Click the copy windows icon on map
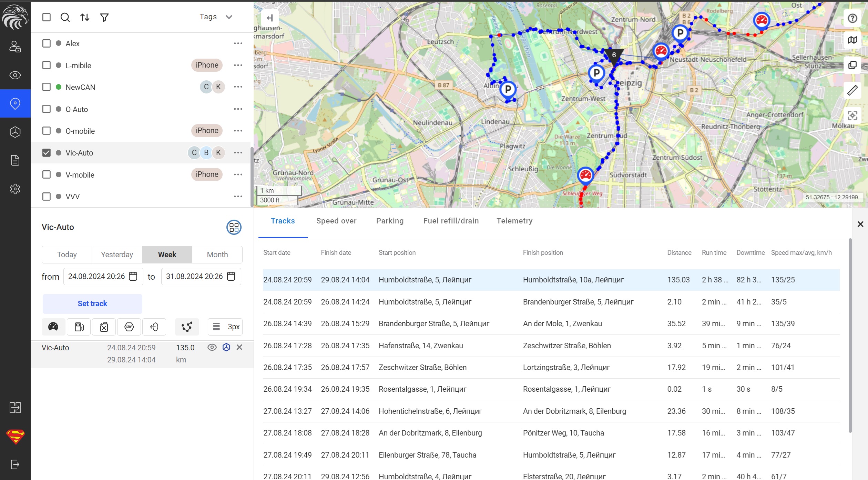 point(852,65)
